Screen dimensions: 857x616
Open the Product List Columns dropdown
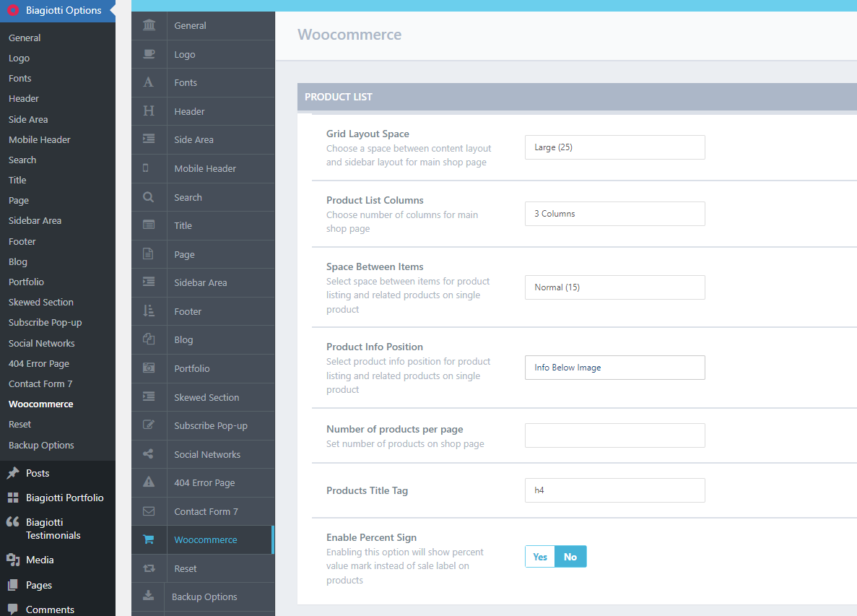coord(615,214)
